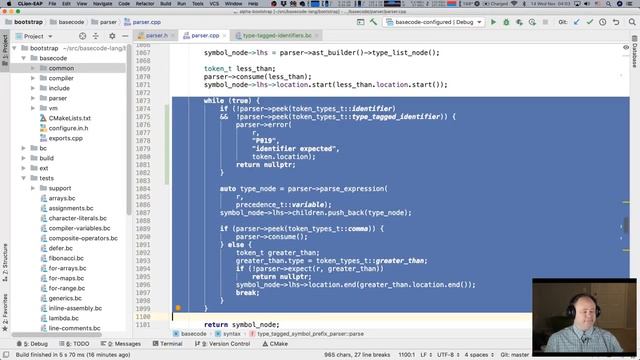The image size is (640, 360).
Task: Expand the support folder
Action: tap(33, 188)
